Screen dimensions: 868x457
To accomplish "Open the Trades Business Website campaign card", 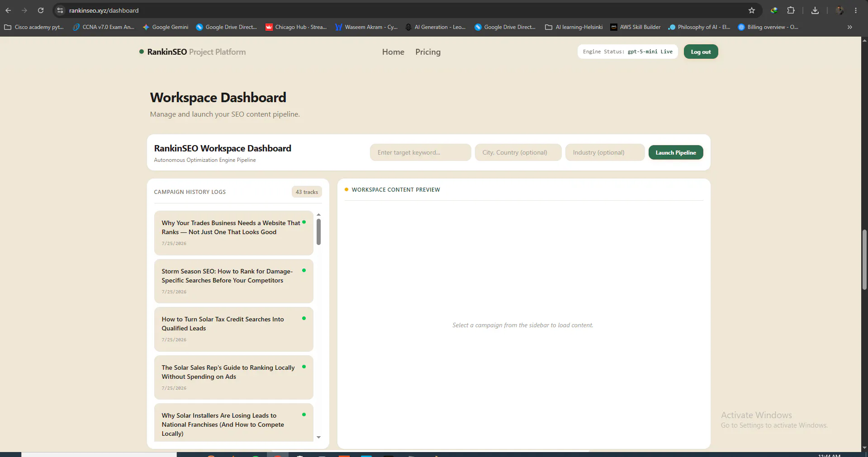I will pos(233,233).
